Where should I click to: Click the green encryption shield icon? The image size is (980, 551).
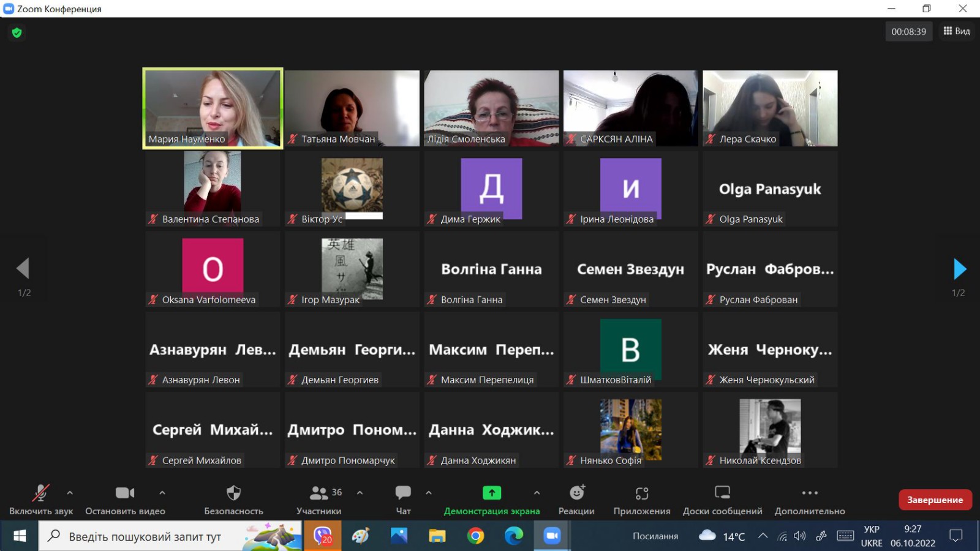pyautogui.click(x=17, y=32)
